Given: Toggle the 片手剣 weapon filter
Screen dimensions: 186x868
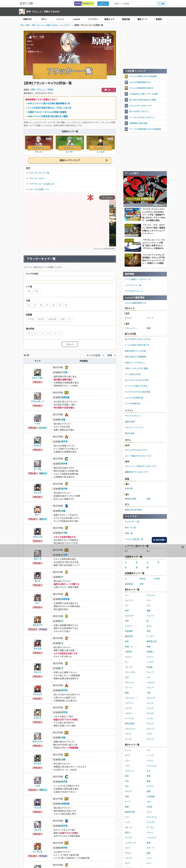Looking at the screenshot, I should coord(31,319).
